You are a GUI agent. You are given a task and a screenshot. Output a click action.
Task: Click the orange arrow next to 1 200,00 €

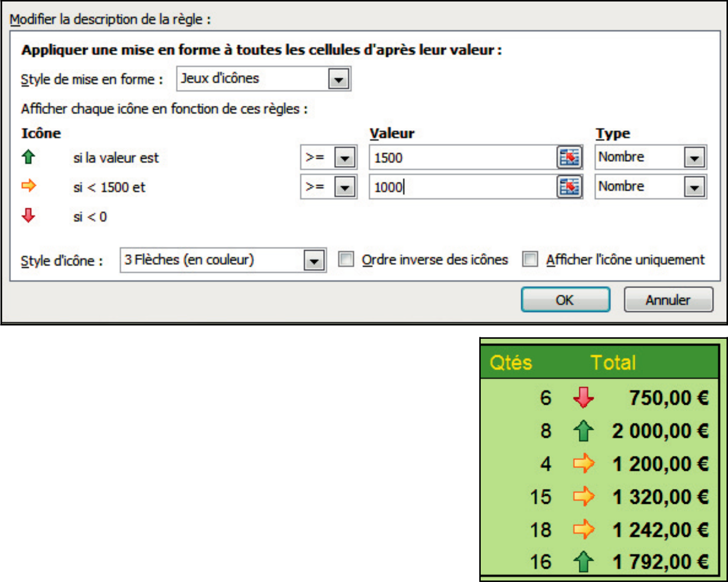point(583,464)
